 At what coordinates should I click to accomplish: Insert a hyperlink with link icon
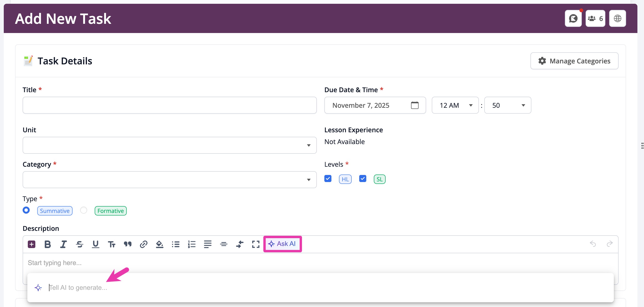(x=143, y=244)
